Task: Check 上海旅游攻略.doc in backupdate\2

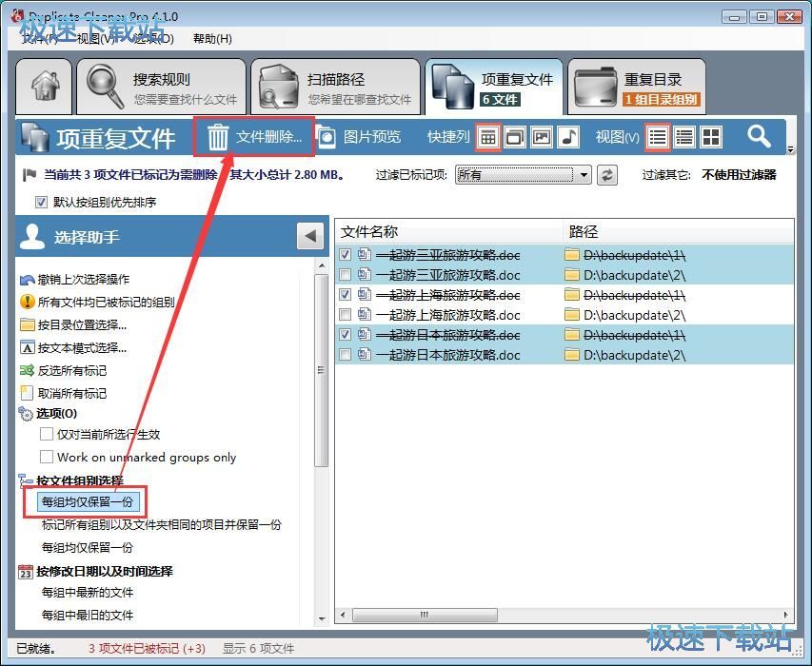Action: click(x=345, y=315)
